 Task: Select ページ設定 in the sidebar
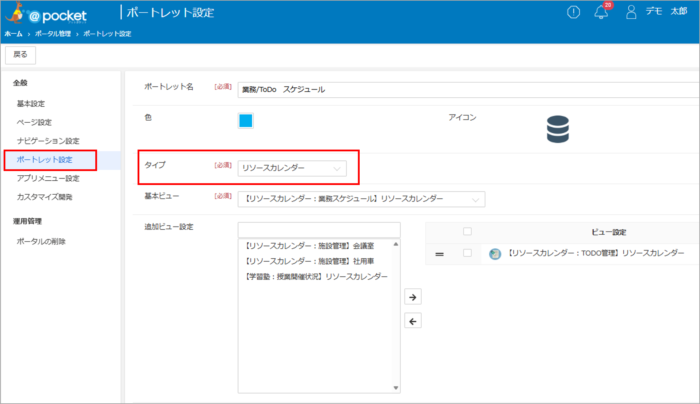(34, 122)
